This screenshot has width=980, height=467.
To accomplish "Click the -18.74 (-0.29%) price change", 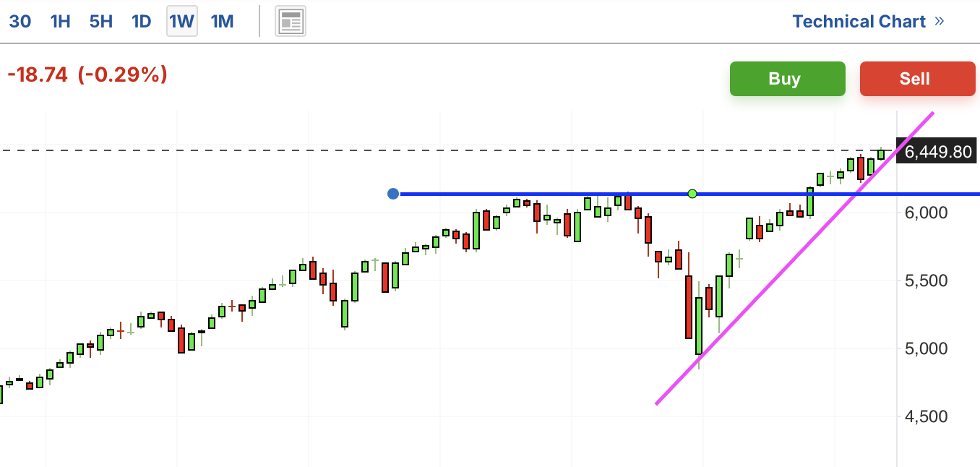I will click(87, 74).
